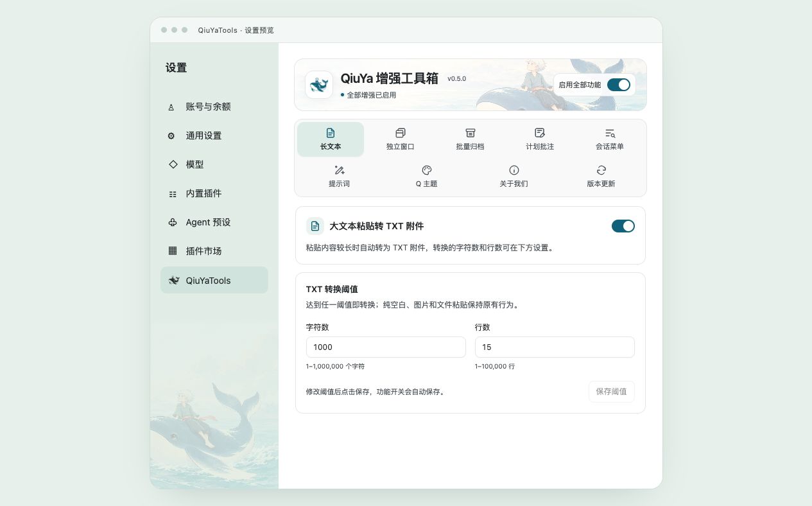Click the TXT 转换阈值 heading
Screen dimensions: 812x506
pyautogui.click(x=332, y=290)
